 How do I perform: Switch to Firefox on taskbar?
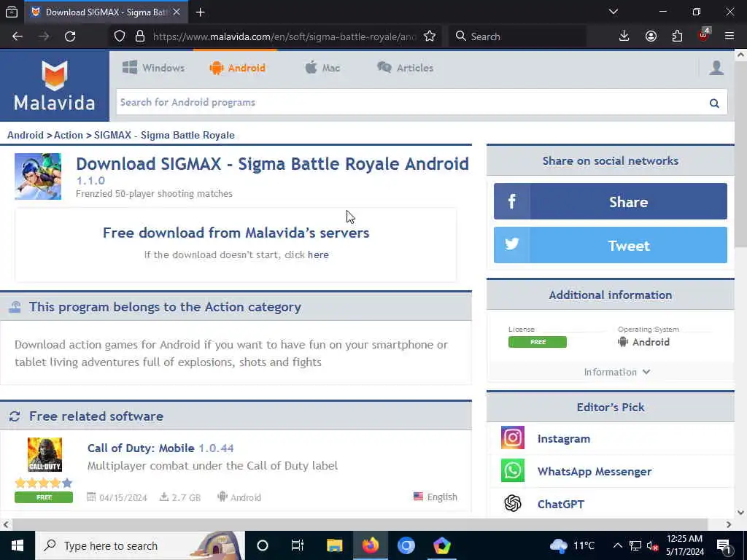coord(370,545)
